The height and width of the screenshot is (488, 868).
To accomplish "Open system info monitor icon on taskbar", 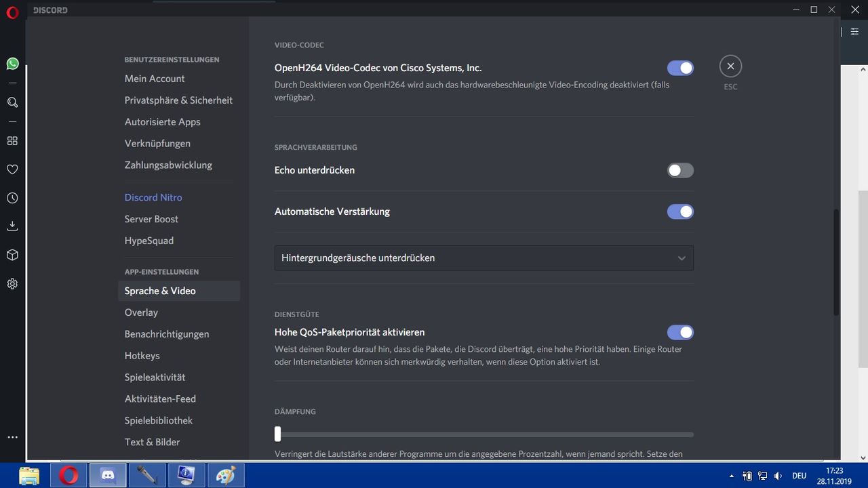I will (x=186, y=475).
